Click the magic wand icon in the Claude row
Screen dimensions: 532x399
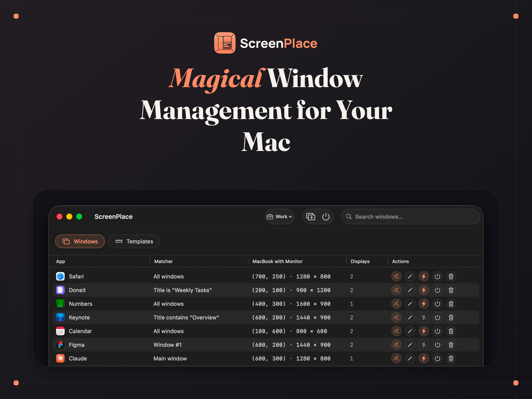click(396, 359)
